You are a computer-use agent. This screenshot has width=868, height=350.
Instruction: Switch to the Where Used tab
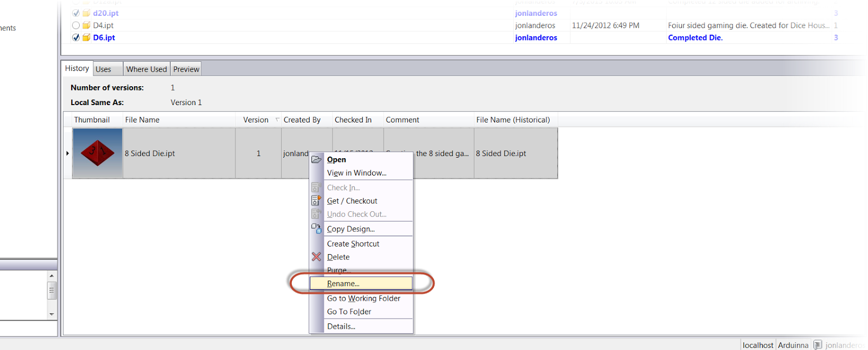tap(146, 69)
